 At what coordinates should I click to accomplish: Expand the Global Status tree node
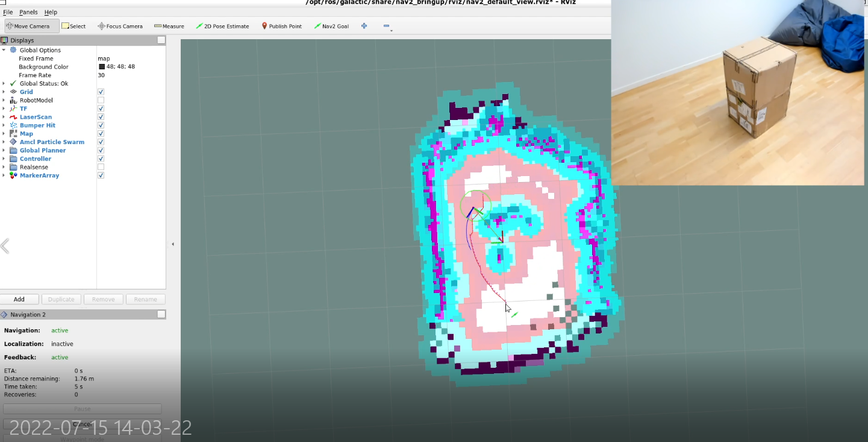click(x=4, y=83)
